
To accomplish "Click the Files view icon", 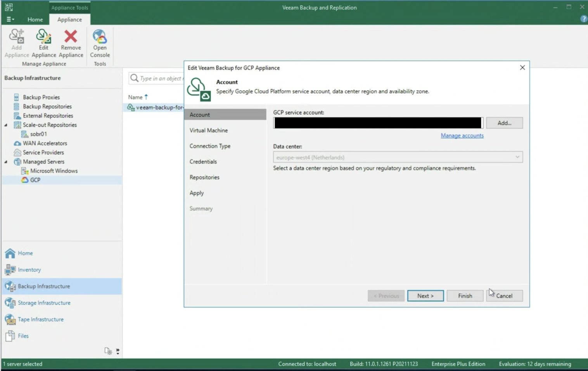I will tap(10, 336).
